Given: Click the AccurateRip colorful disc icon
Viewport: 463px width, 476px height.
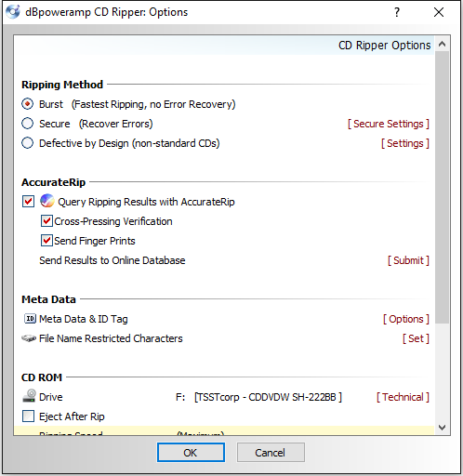Looking at the screenshot, I should (x=47, y=201).
